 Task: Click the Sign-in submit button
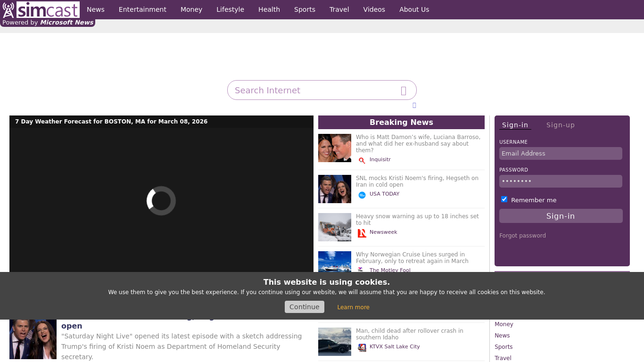561,216
